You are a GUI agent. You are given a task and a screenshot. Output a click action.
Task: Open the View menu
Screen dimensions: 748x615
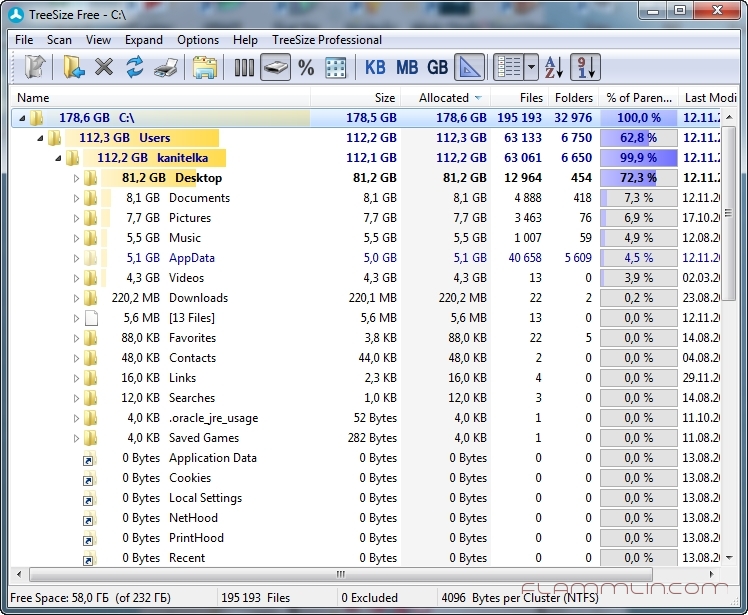click(98, 40)
